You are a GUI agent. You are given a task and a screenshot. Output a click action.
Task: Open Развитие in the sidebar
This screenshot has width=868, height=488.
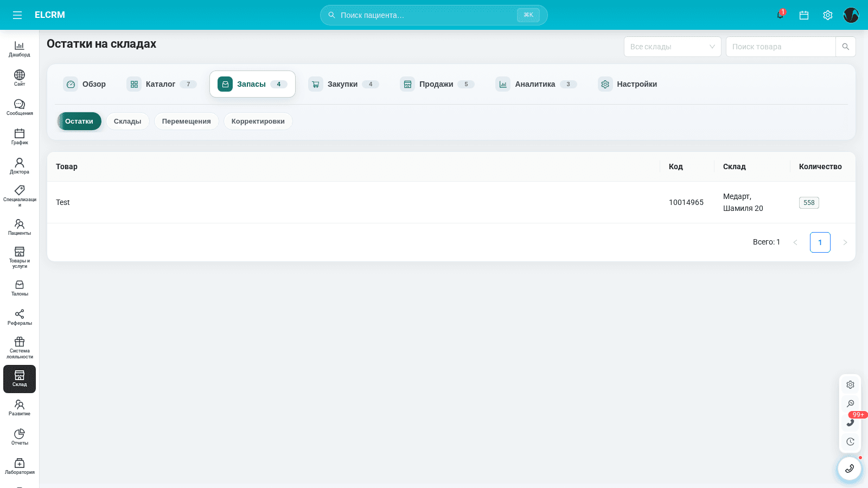click(20, 408)
